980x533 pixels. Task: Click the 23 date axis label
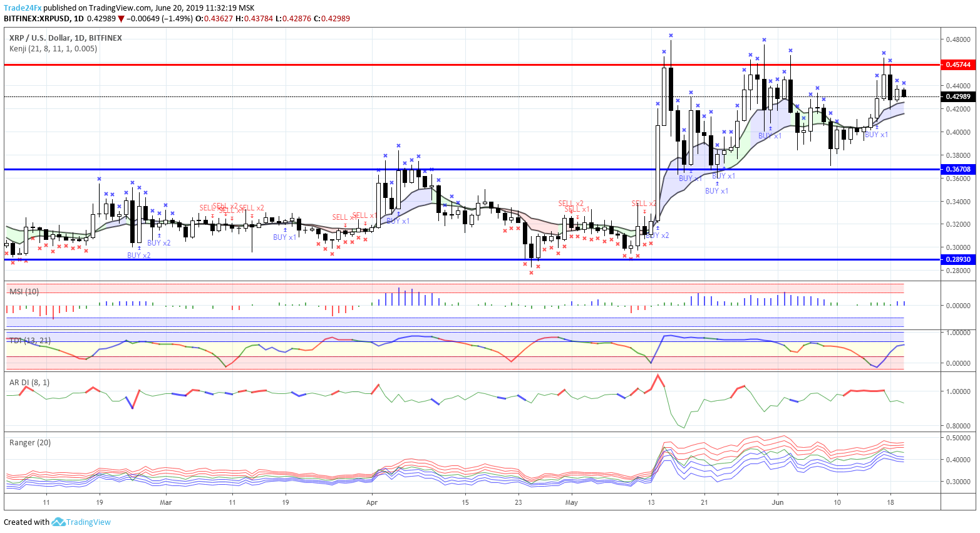pos(518,502)
